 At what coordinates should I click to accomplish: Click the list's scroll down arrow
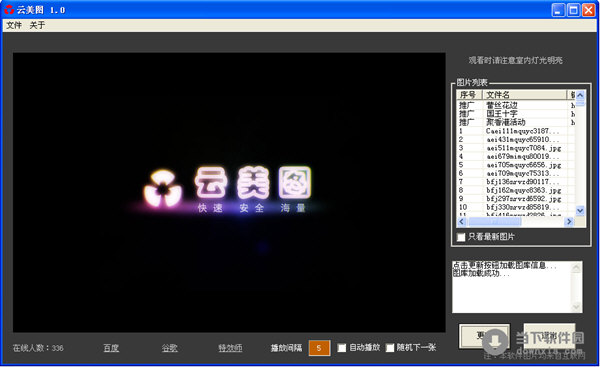click(580, 210)
